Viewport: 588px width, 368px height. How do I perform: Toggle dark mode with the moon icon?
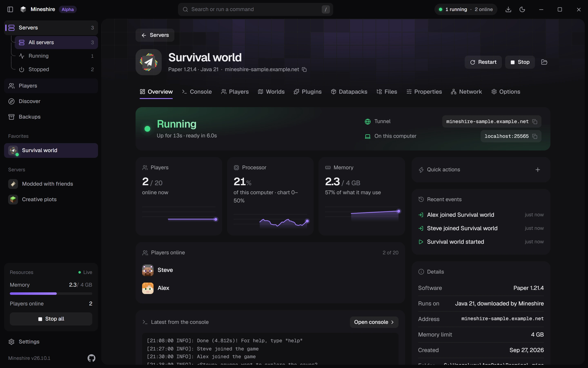pos(522,9)
